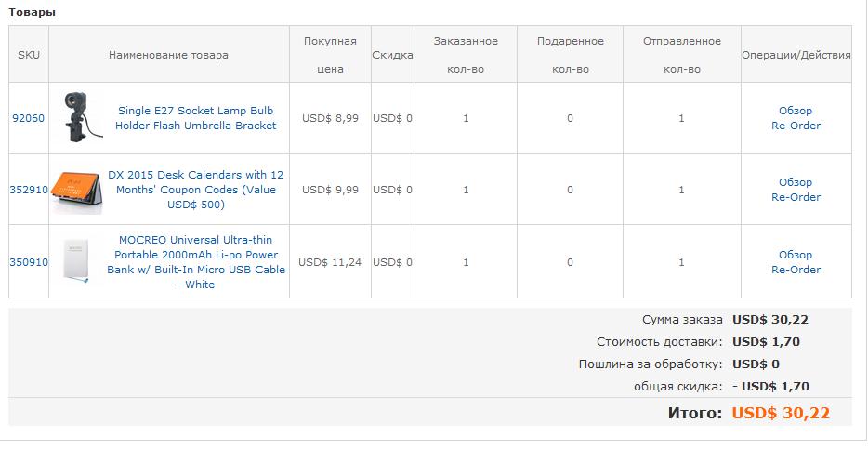
Task: Open the white MOCREO power bank image
Action: (x=76, y=260)
